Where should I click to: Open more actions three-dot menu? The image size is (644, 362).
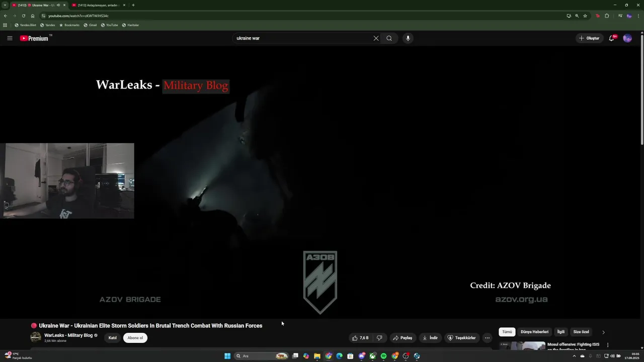[487, 338]
